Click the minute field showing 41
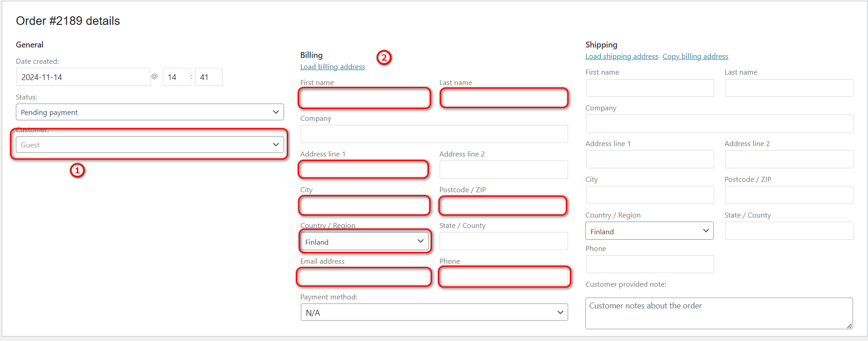The image size is (868, 341). pos(208,77)
